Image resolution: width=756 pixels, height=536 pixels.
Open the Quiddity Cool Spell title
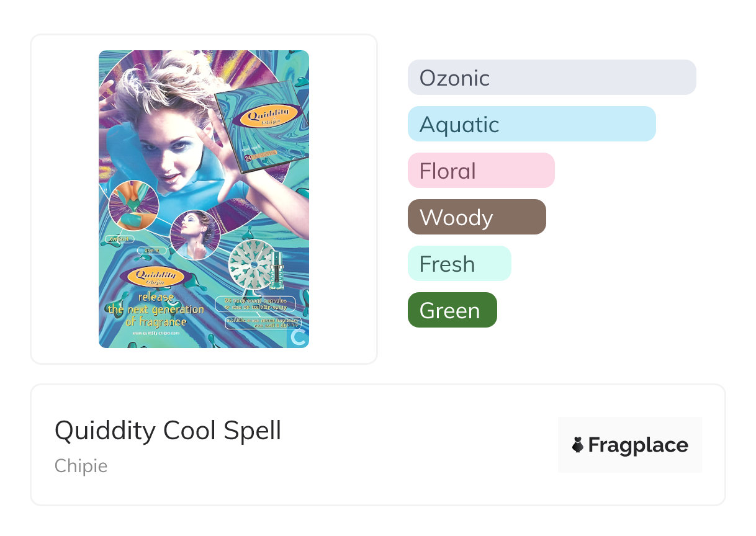click(168, 431)
